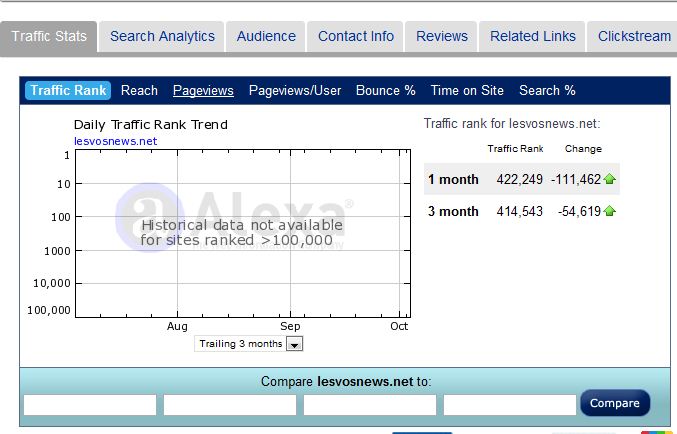Viewport: 677px width, 434px height.
Task: Select the -111,462 change value
Action: [x=576, y=179]
